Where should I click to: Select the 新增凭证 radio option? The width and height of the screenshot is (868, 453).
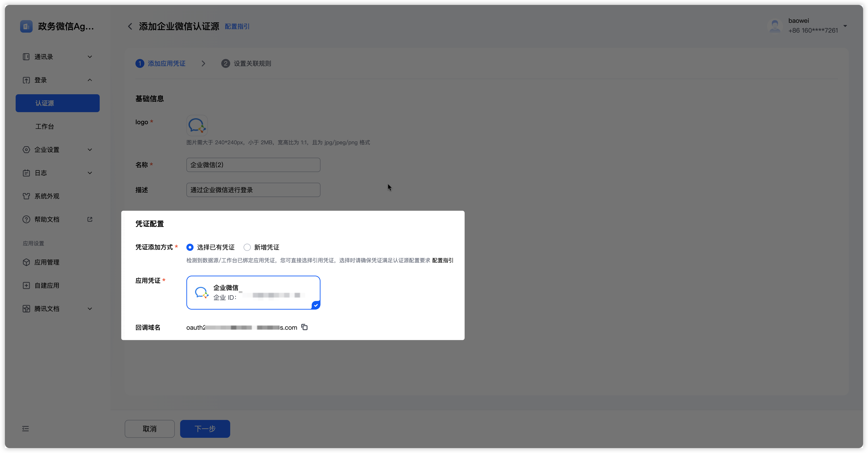(x=247, y=247)
